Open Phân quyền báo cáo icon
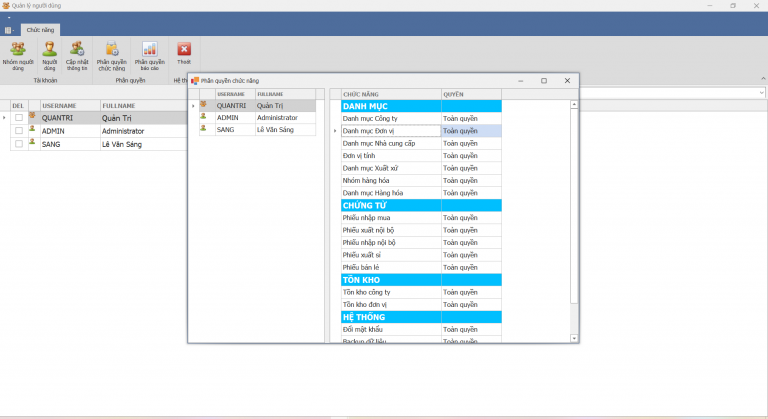The image size is (768, 419). click(149, 49)
